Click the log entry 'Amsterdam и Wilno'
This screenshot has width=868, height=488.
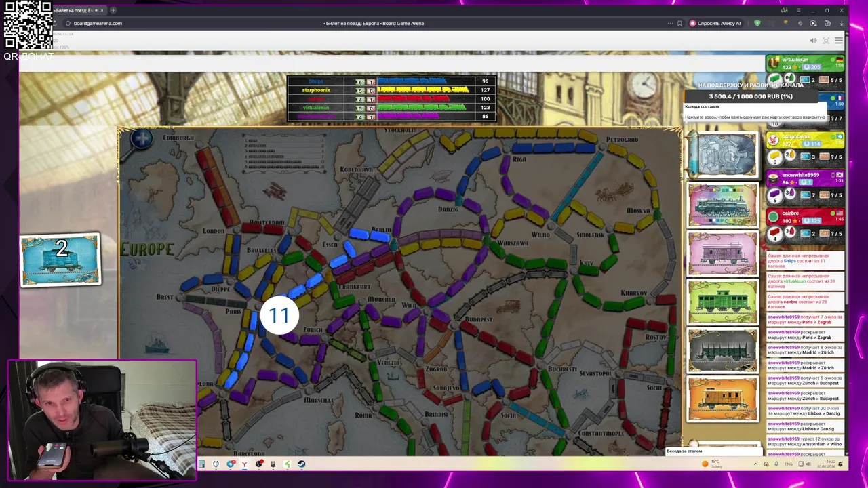coord(805,441)
